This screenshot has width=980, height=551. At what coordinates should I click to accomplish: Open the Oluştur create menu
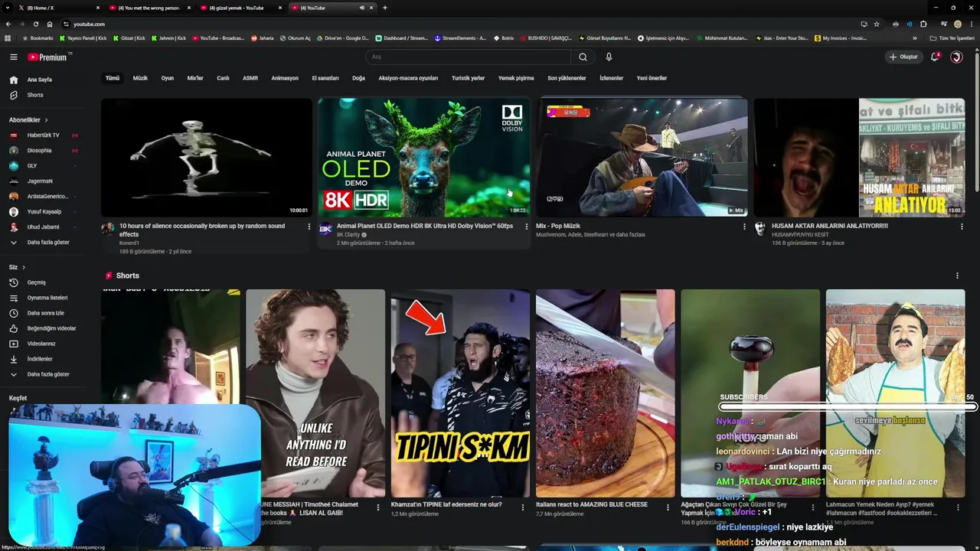903,57
